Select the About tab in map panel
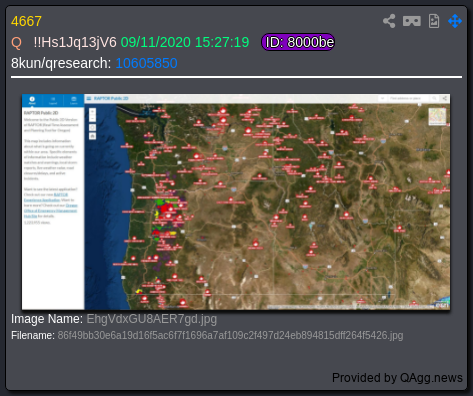473x396 pixels. 32,100
